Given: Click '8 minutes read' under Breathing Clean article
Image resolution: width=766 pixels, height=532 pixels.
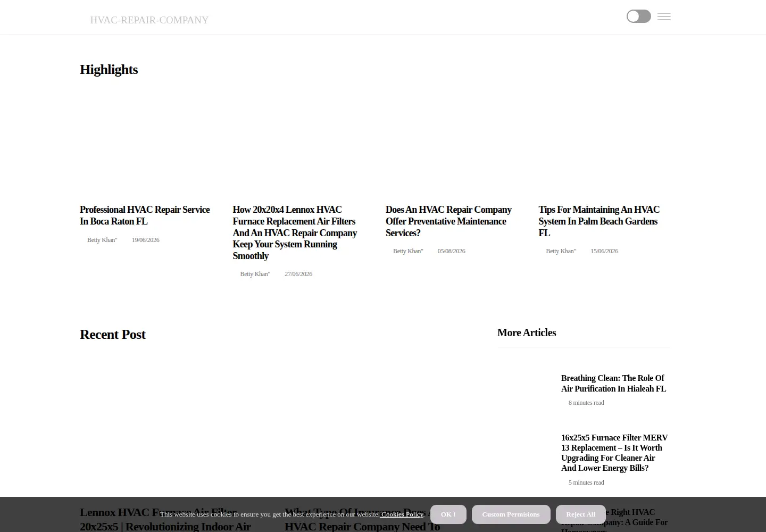Looking at the screenshot, I should pos(586,403).
